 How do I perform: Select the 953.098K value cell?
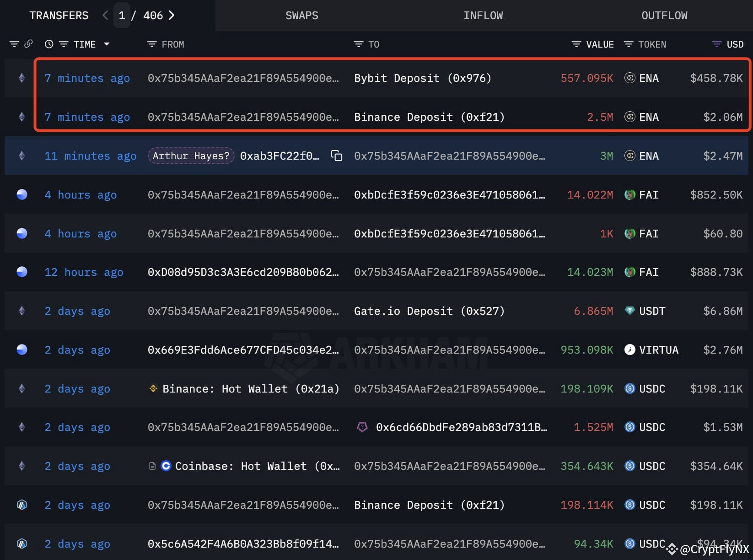587,350
